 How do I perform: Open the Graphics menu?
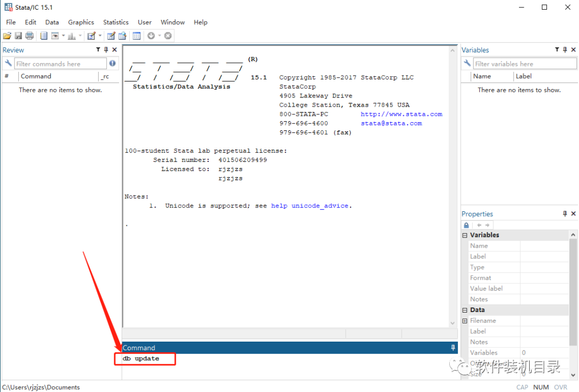click(81, 22)
